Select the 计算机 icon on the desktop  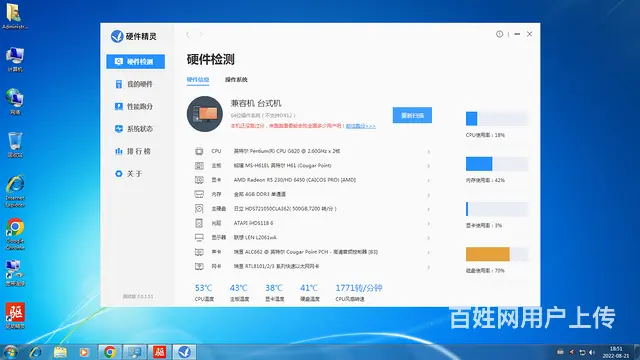(15, 60)
